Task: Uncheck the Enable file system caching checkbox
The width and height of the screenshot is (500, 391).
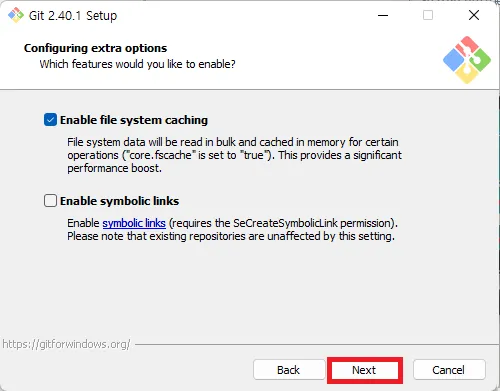Action: 50,120
